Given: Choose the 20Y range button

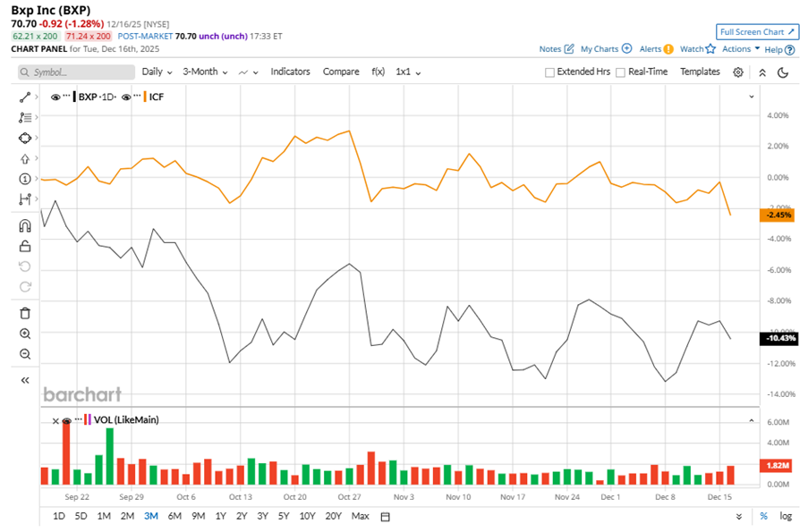Looking at the screenshot, I should 334,516.
